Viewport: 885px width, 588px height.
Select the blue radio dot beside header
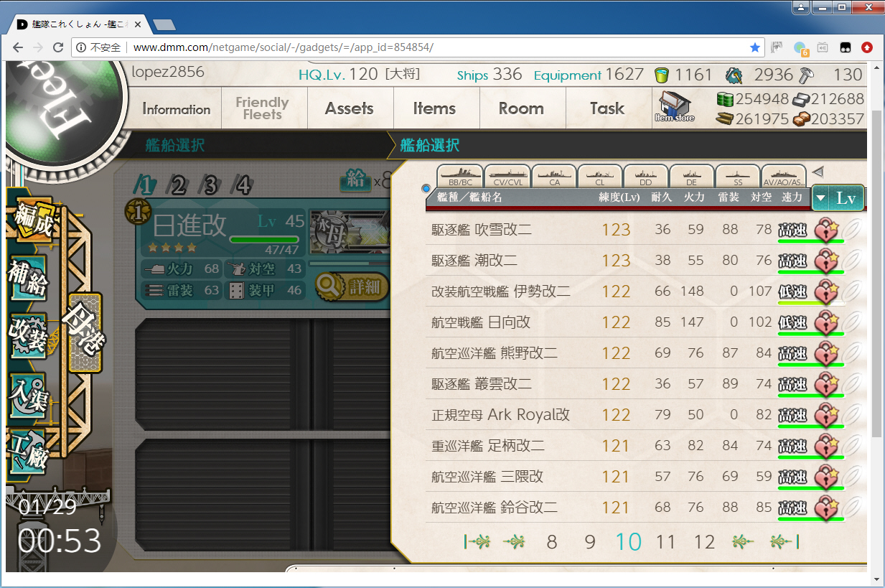(426, 188)
